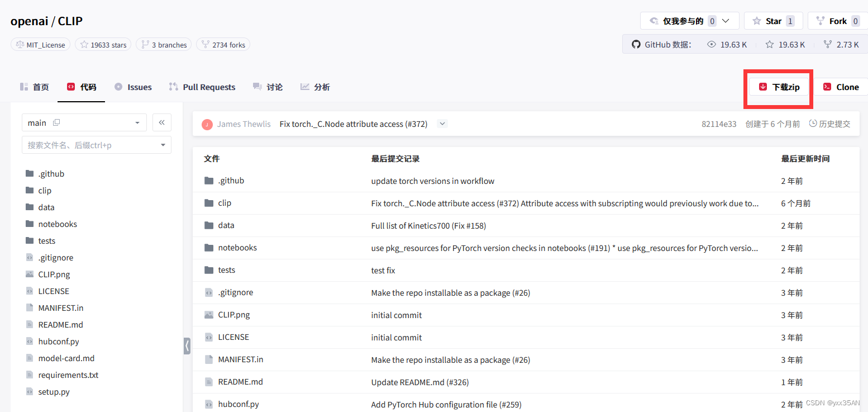Open the 19633 stars badge
Viewport: 868px width, 412px height.
tap(103, 45)
